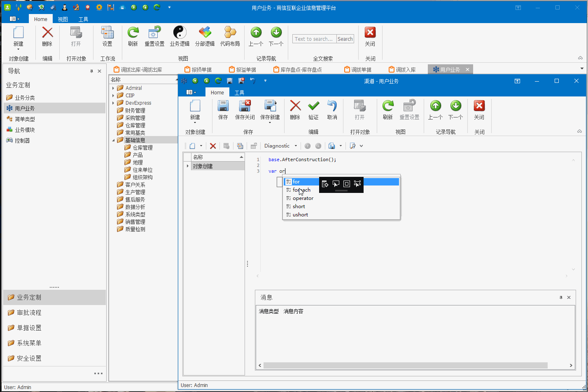
Task: Click 刷新 in the main window ribbon
Action: click(x=133, y=36)
